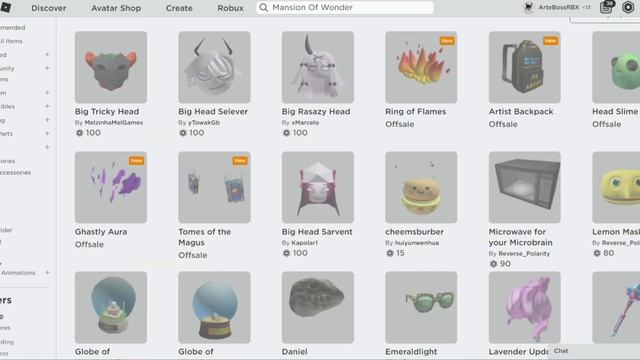Image resolution: width=640 pixels, height=360 pixels.
Task: Click the ArtsBossRBX avatar icon
Action: point(529,7)
